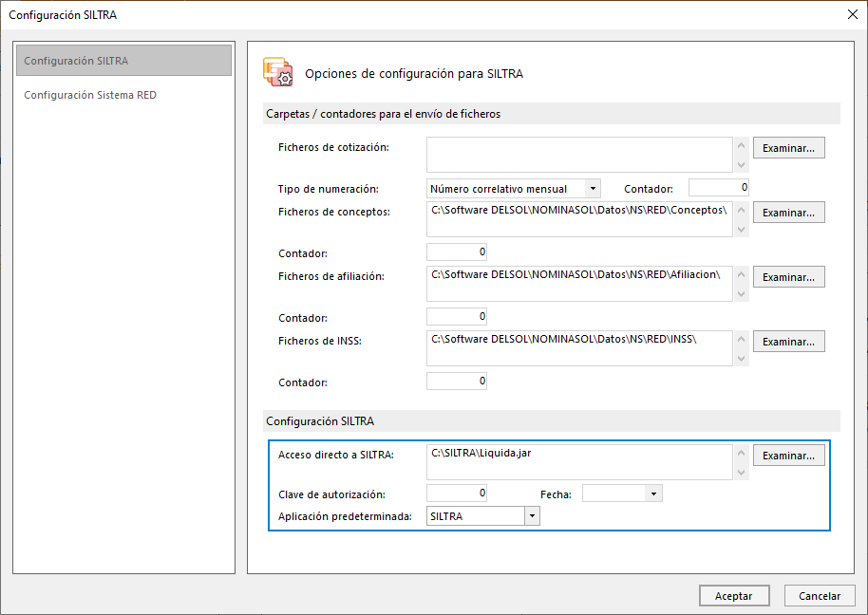Cancel the SILTRA configuration dialog
This screenshot has height=615, width=868.
[x=820, y=596]
